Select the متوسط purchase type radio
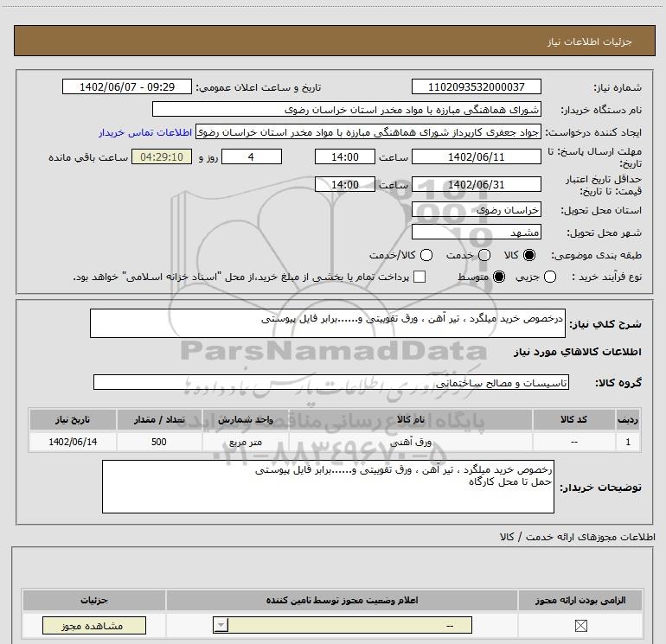The image size is (666, 644). 499,277
